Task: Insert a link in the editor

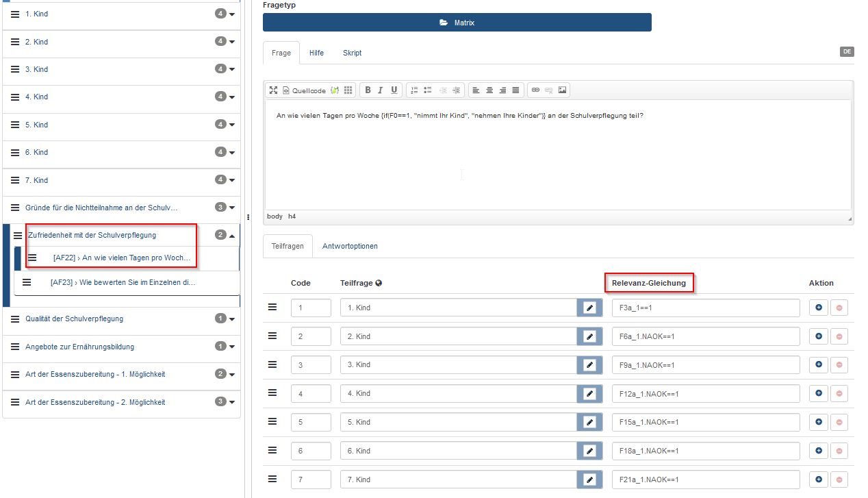Action: coord(536,90)
